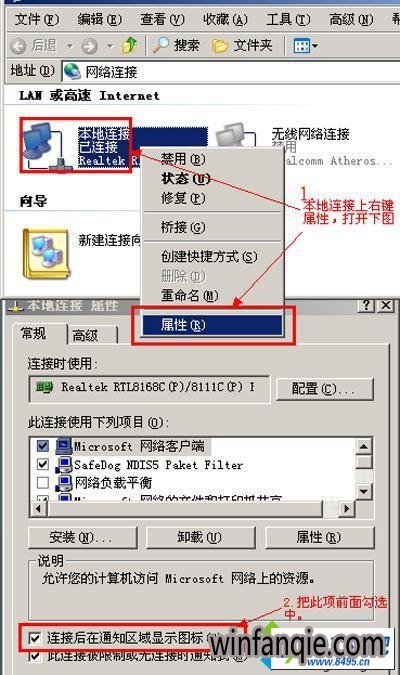Click the Up folder toolbar icon
400x675 pixels.
point(130,45)
